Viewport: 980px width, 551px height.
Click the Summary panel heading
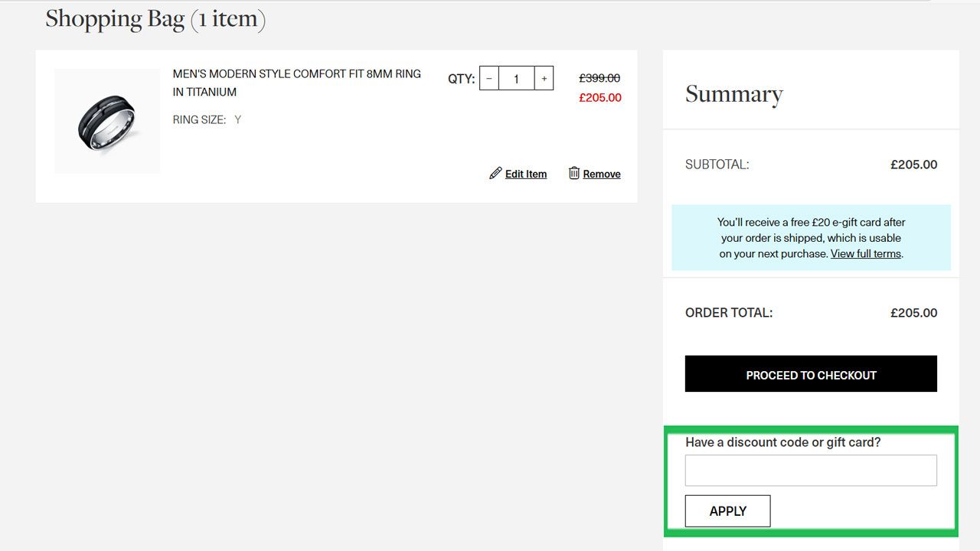(734, 94)
